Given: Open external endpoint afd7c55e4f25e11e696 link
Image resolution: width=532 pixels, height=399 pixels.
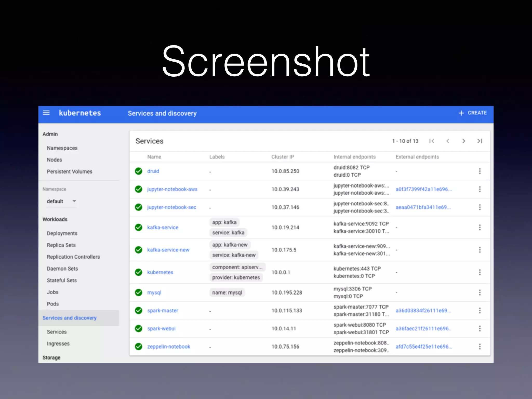Looking at the screenshot, I should click(424, 347).
